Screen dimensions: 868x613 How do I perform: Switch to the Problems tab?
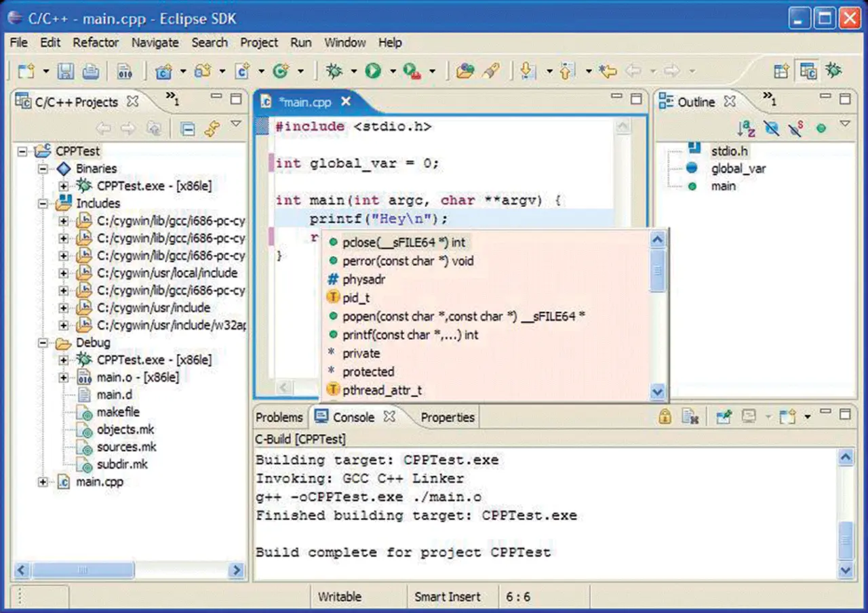pos(279,417)
